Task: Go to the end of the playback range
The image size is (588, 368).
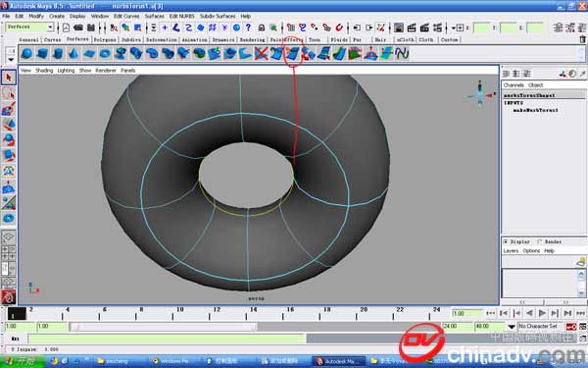Action: (x=580, y=313)
